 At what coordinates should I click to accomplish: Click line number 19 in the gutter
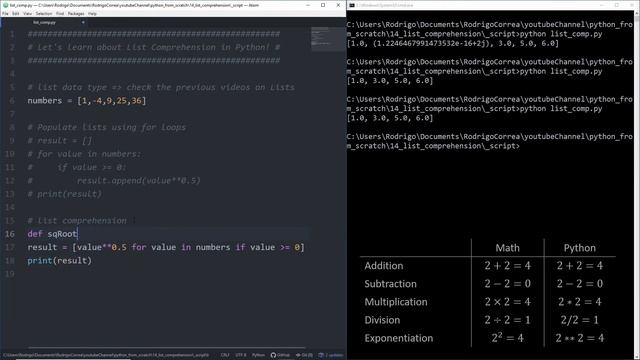[10, 274]
